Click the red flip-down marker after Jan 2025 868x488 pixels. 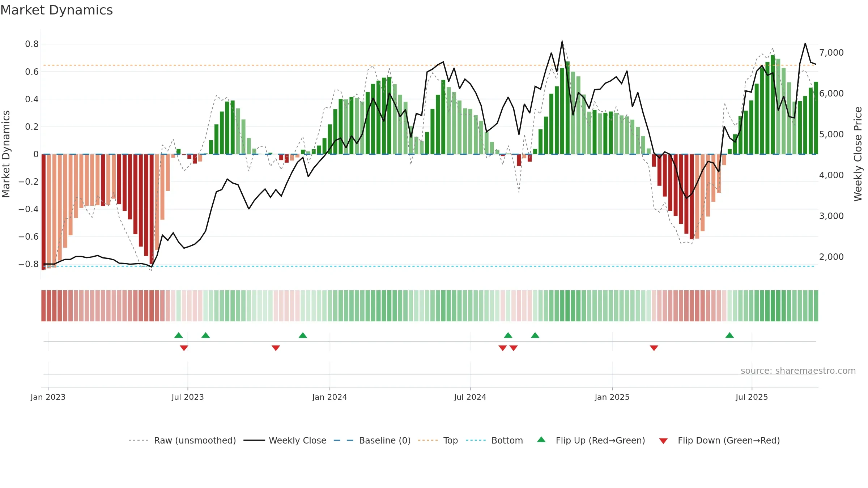pyautogui.click(x=654, y=348)
